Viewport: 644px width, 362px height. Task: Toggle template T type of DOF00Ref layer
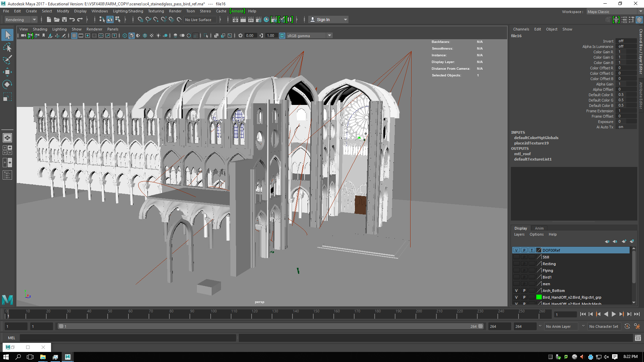pos(532,250)
